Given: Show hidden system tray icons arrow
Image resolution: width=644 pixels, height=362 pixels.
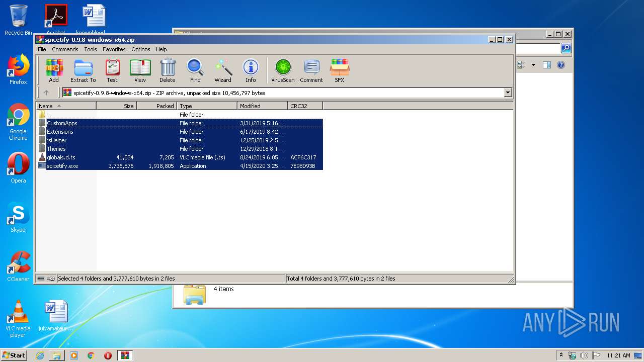Looking at the screenshot, I should pyautogui.click(x=561, y=355).
